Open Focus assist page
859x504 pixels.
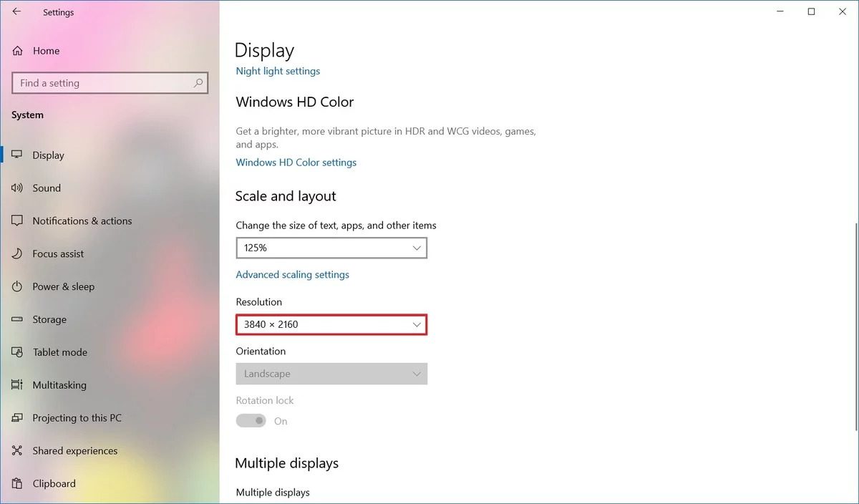click(x=110, y=254)
